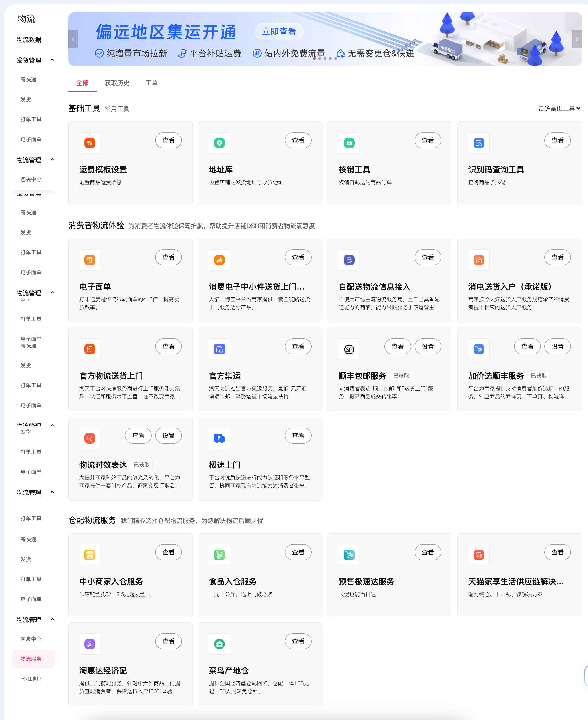Click the 食品入仓服务 green icon
The height and width of the screenshot is (720, 588).
220,555
